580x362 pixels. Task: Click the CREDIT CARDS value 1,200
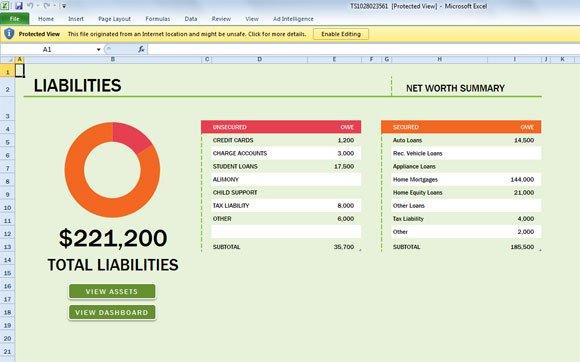click(346, 140)
